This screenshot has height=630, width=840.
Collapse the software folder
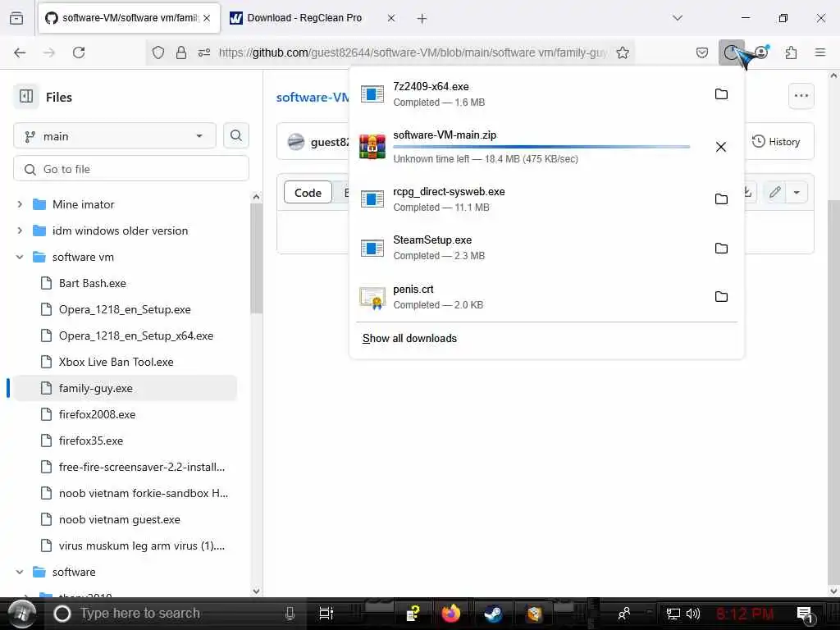(x=20, y=572)
